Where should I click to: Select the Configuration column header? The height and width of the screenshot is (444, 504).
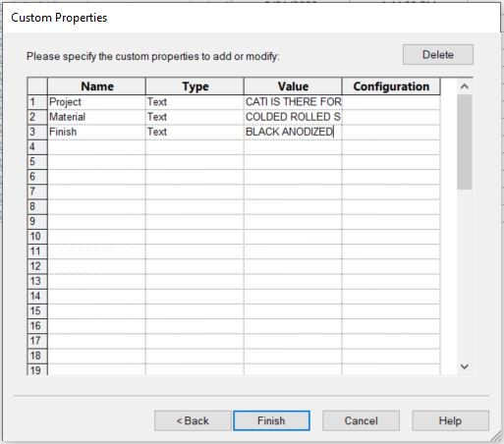(x=391, y=86)
